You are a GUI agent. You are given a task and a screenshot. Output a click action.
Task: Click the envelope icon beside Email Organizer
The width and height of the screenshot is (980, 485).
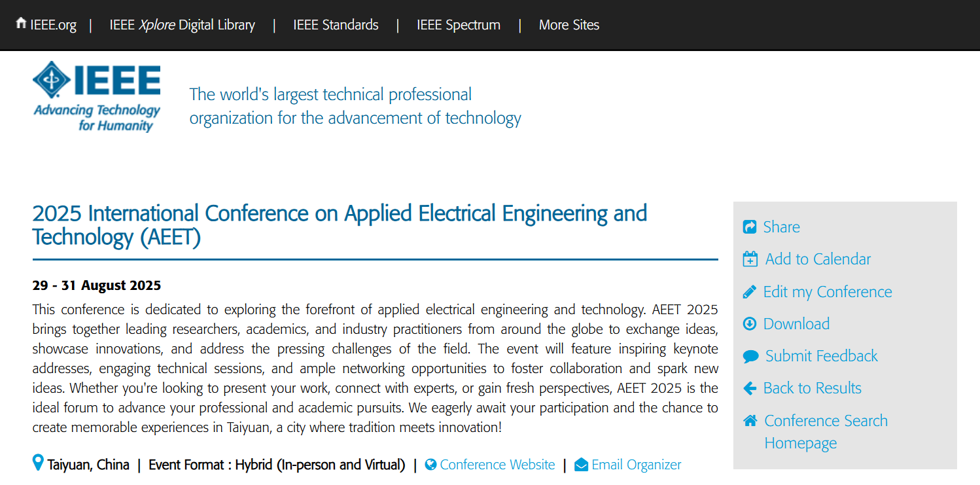[x=581, y=464]
